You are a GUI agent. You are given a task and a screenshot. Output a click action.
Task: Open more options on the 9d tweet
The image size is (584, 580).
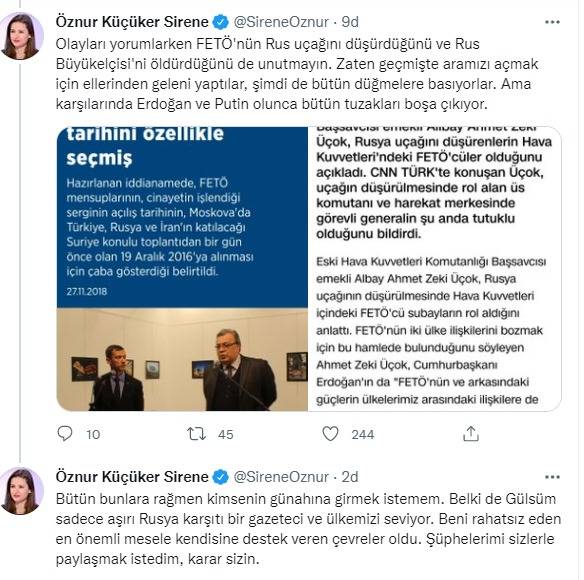pyautogui.click(x=552, y=22)
